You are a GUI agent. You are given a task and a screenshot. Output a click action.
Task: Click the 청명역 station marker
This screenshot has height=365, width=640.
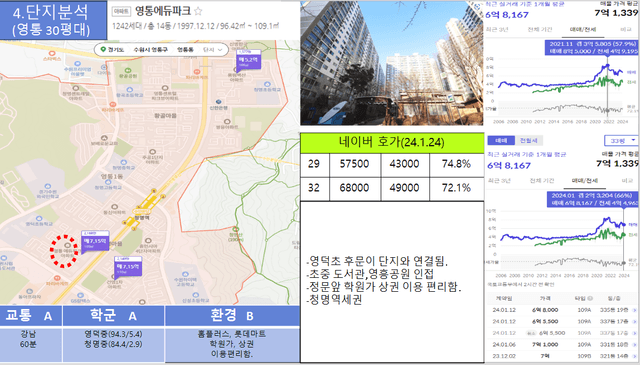(141, 212)
